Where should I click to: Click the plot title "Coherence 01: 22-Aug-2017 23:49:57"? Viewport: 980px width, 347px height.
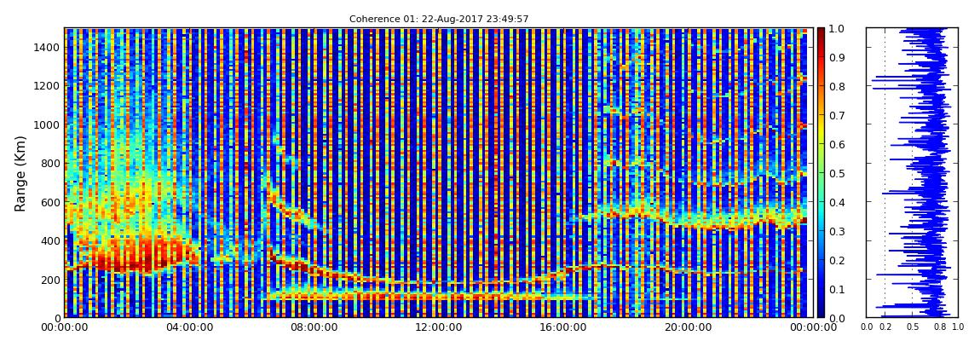(439, 20)
